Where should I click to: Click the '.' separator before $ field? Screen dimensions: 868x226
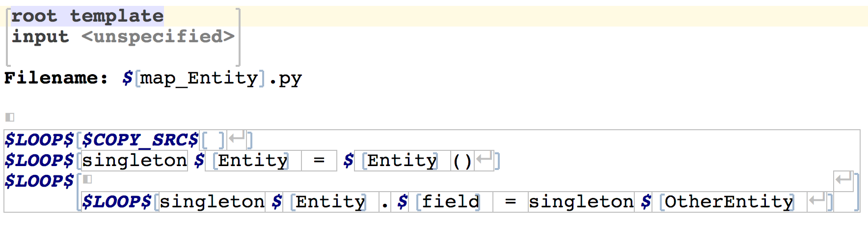coord(385,202)
